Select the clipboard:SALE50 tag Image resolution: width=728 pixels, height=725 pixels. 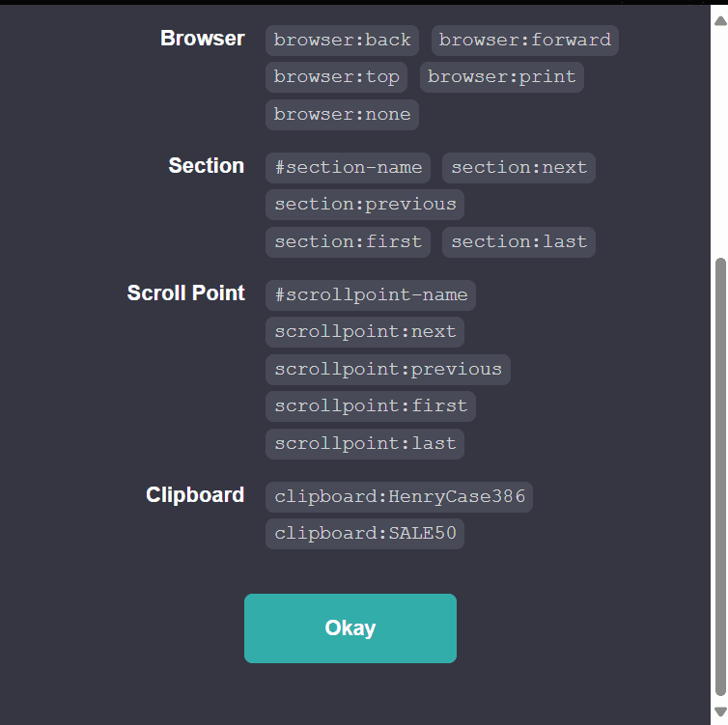(x=365, y=535)
